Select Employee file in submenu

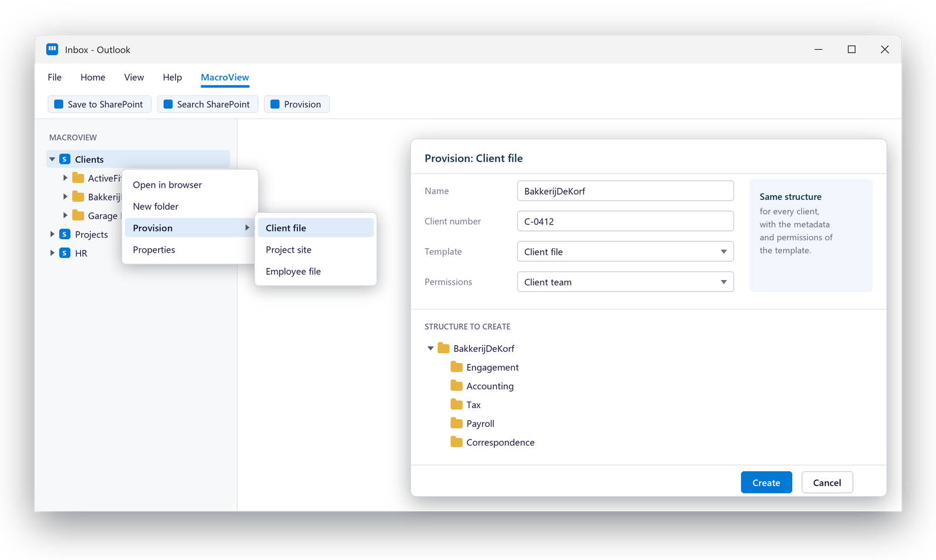coord(316,271)
